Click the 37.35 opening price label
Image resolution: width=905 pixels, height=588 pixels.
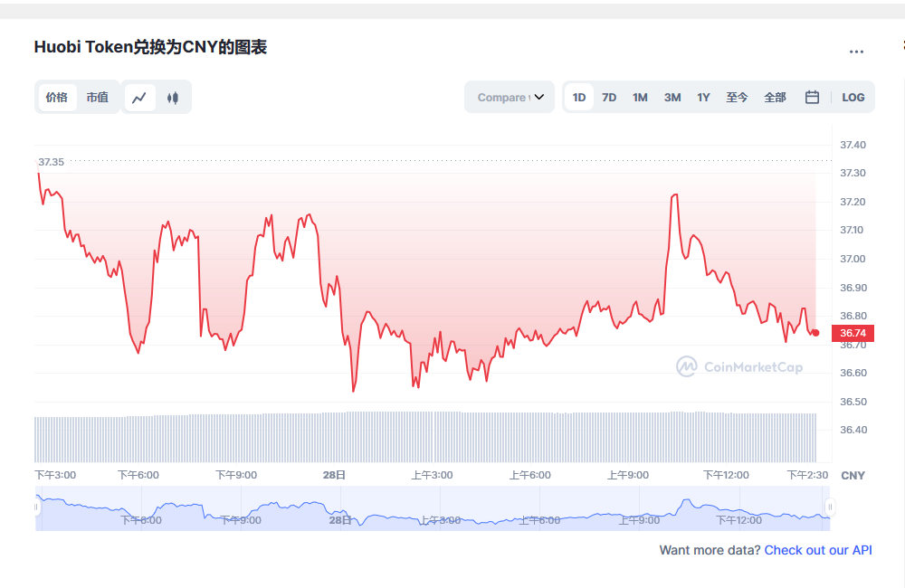[x=52, y=162]
